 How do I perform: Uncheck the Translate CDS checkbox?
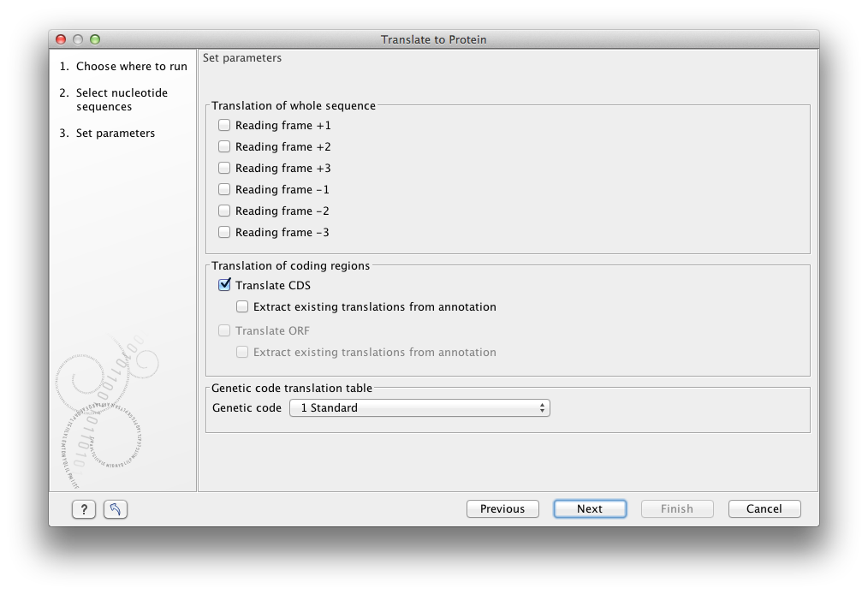[224, 285]
